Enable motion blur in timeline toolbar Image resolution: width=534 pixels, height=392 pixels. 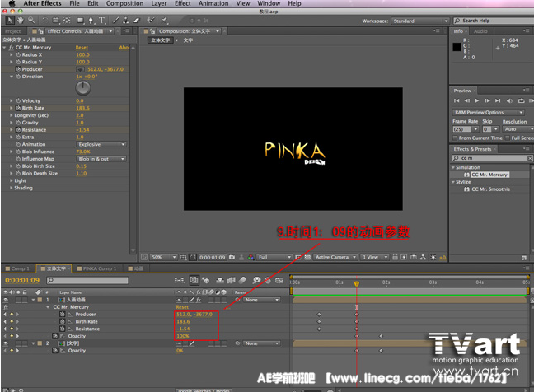point(242,280)
